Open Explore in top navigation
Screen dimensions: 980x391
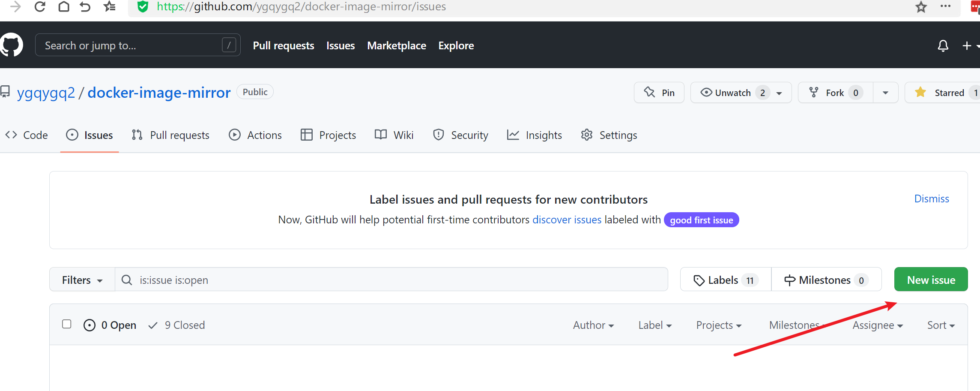tap(456, 45)
